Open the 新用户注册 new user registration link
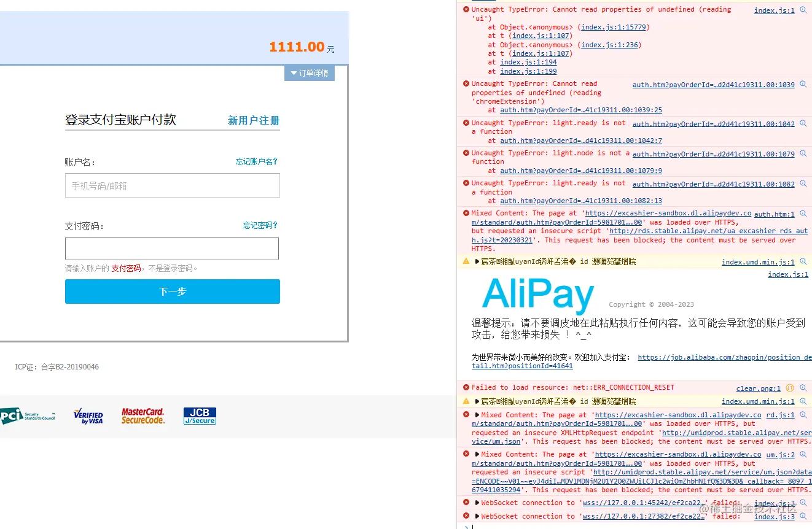812x529 pixels. pyautogui.click(x=254, y=120)
